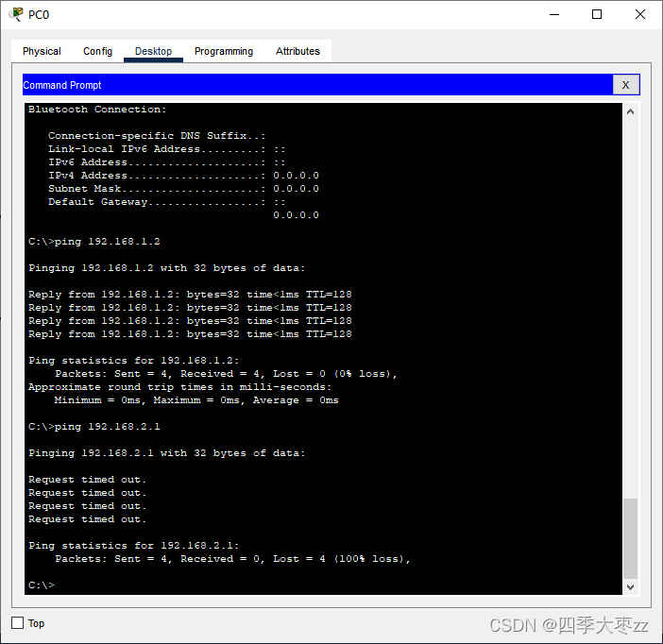Image resolution: width=663 pixels, height=644 pixels.
Task: Click 'Pinging 192.168.1.2 with 32 bytes' line
Action: (166, 268)
